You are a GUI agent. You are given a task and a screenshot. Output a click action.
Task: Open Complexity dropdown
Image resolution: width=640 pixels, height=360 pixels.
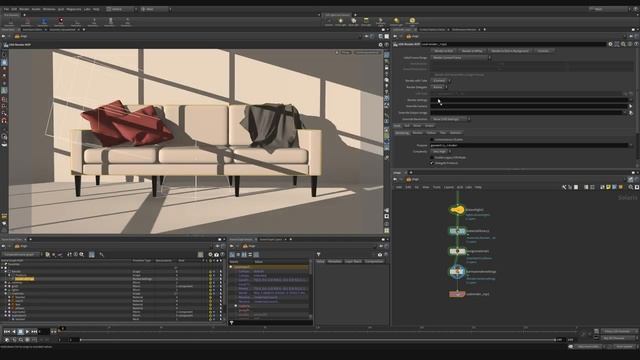[441, 151]
